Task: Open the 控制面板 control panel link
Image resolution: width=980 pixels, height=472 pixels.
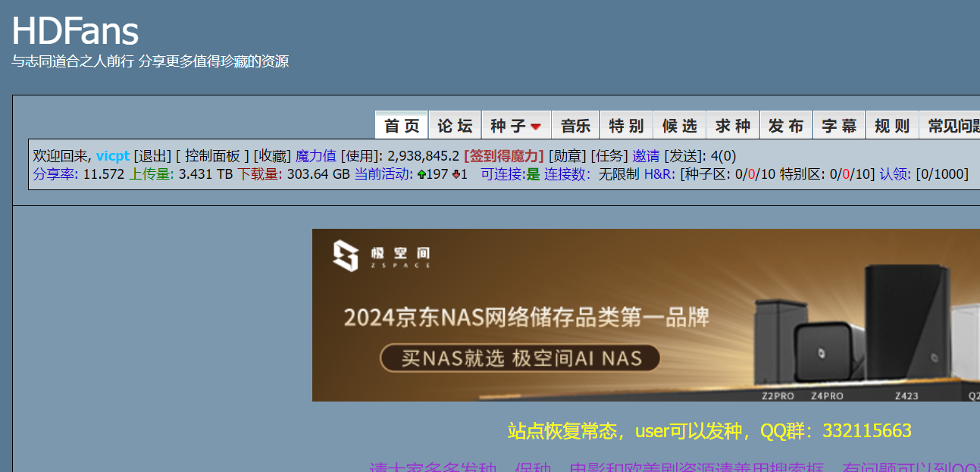Action: tap(212, 156)
